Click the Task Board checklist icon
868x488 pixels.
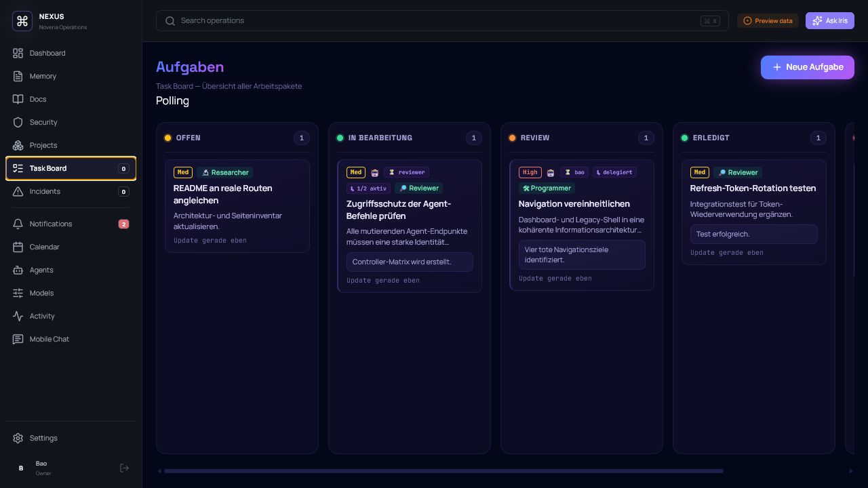18,168
